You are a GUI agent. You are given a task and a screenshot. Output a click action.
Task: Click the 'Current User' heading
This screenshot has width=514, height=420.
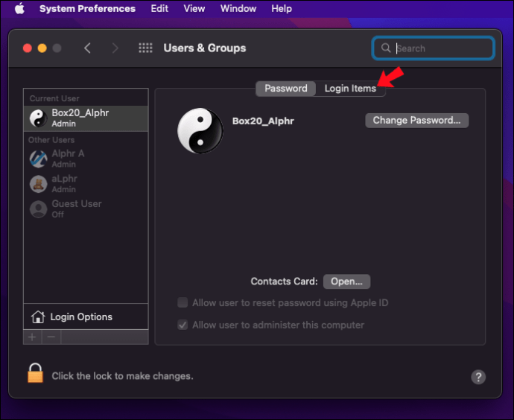(54, 98)
